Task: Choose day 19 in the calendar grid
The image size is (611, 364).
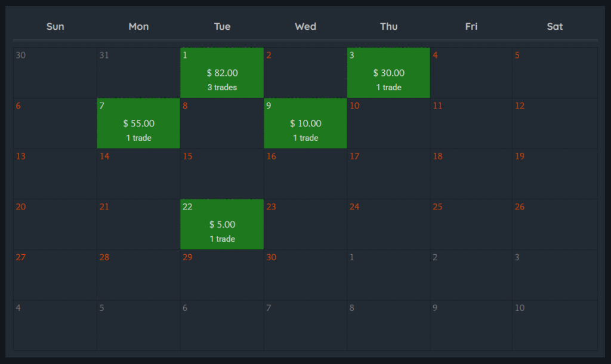Action: click(x=555, y=174)
